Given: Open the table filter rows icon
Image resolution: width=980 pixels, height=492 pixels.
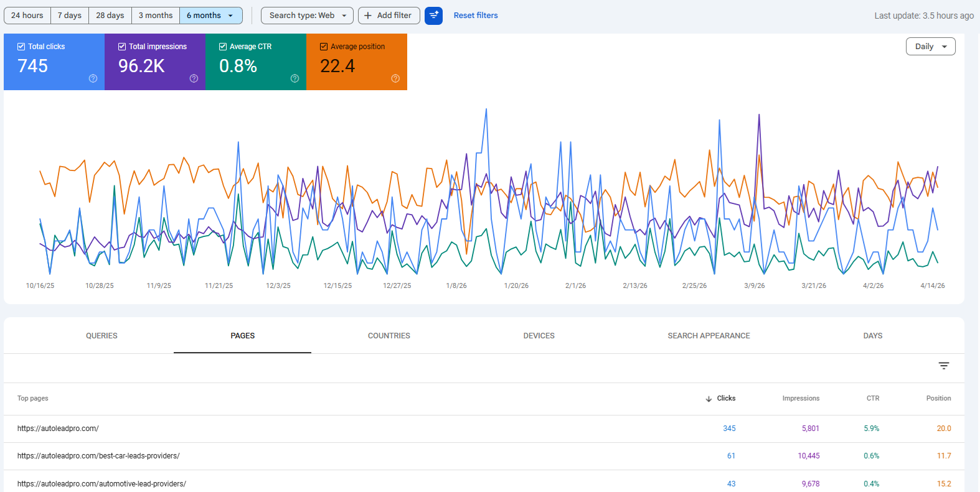Looking at the screenshot, I should (x=944, y=366).
